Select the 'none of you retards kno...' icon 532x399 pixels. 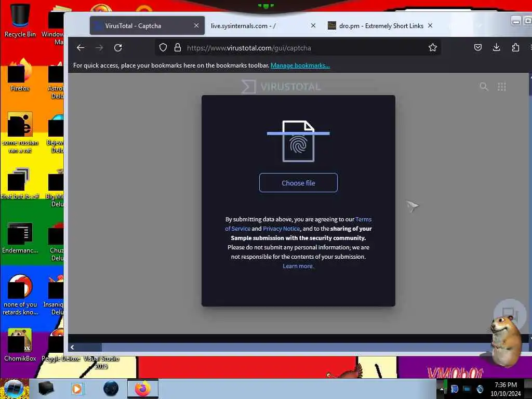[x=20, y=295]
